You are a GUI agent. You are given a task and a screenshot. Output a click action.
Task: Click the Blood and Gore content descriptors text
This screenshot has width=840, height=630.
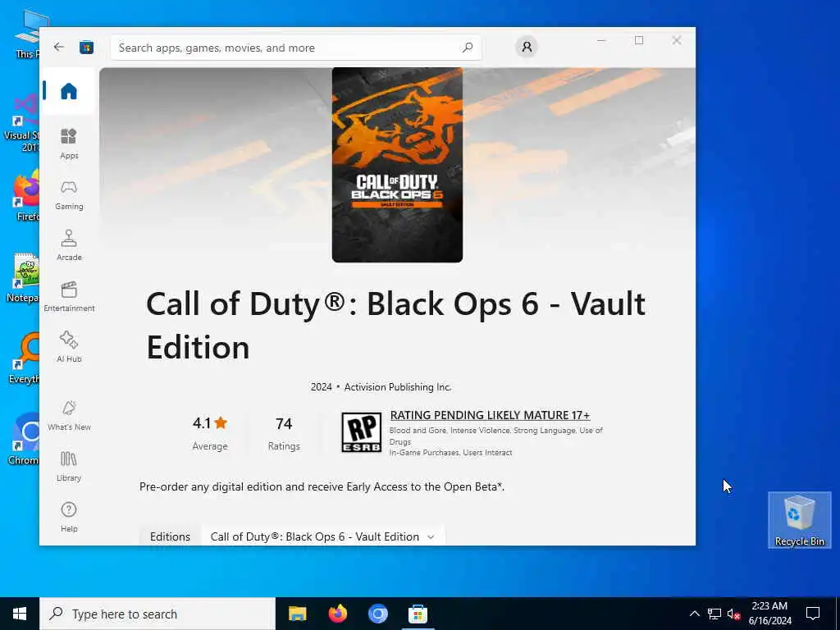[495, 436]
